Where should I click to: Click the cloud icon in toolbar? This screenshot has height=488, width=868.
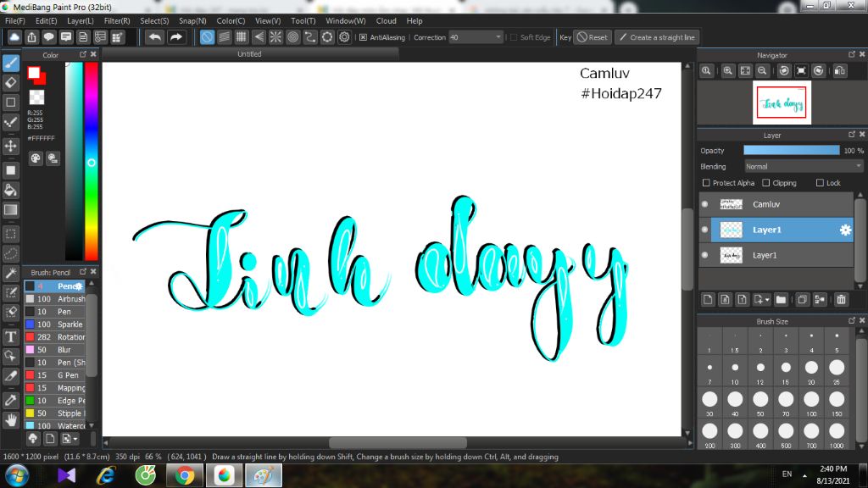click(x=14, y=37)
